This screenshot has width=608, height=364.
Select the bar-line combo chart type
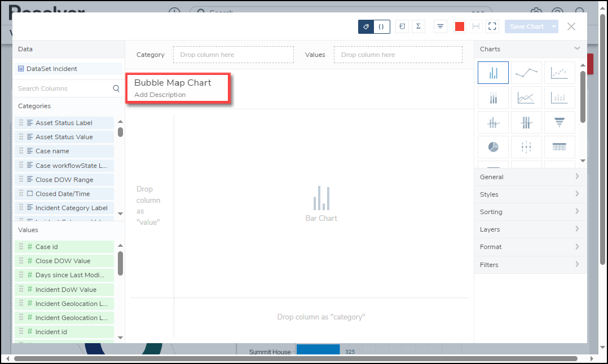click(x=493, y=122)
